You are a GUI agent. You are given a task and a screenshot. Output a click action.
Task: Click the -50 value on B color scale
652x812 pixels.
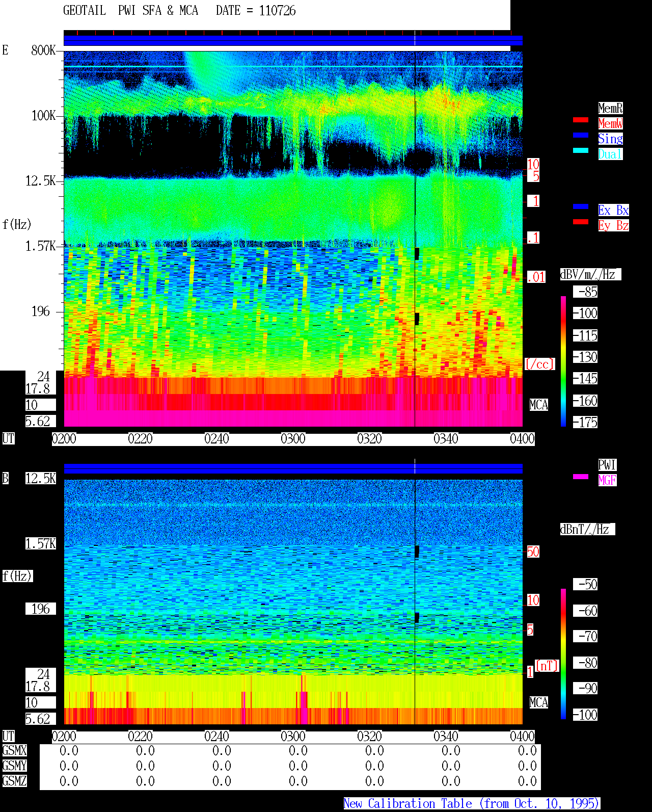(x=586, y=584)
